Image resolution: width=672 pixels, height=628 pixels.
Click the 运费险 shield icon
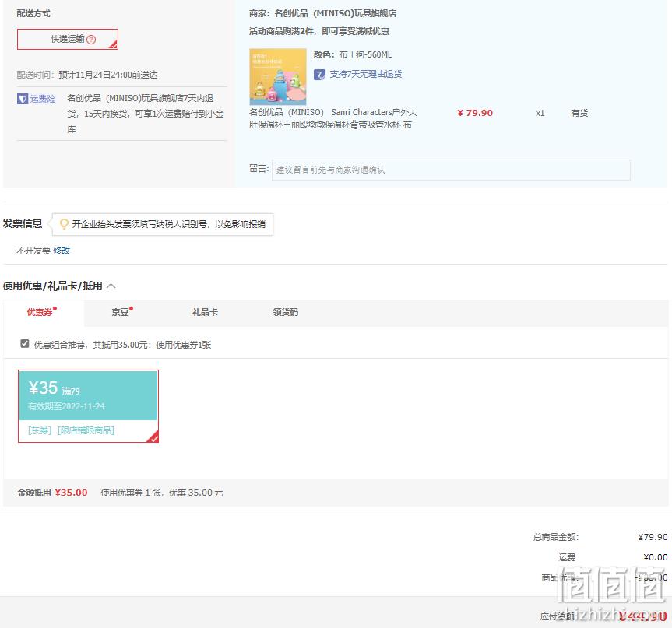click(23, 99)
